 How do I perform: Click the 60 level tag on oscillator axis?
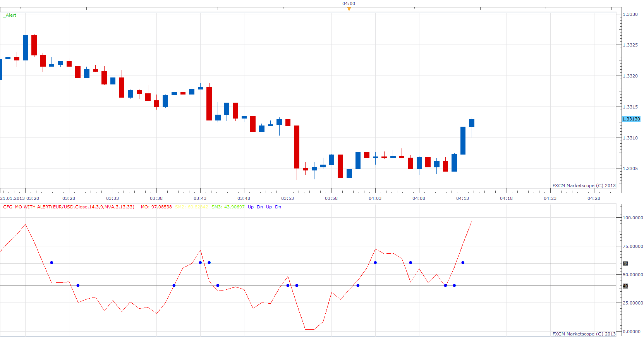(625, 263)
